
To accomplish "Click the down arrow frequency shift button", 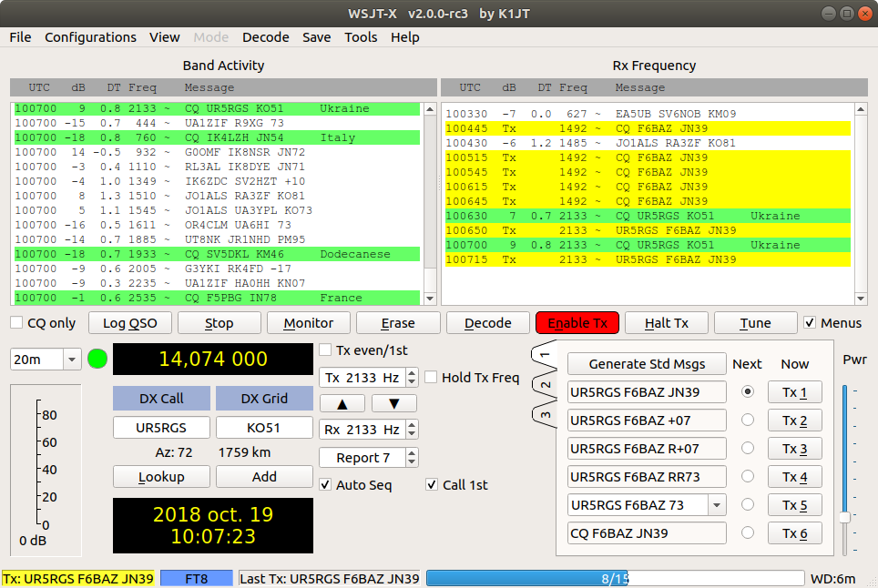I will (x=394, y=403).
